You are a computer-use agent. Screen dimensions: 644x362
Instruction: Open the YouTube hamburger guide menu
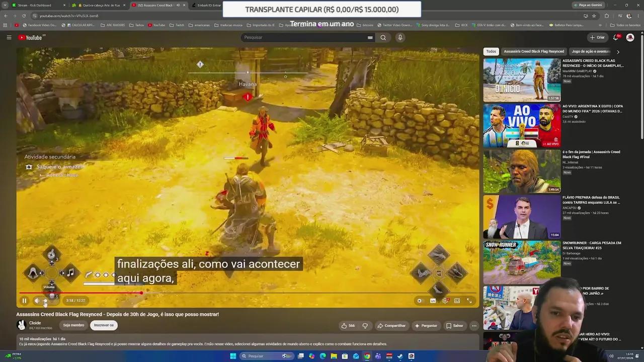tap(9, 37)
